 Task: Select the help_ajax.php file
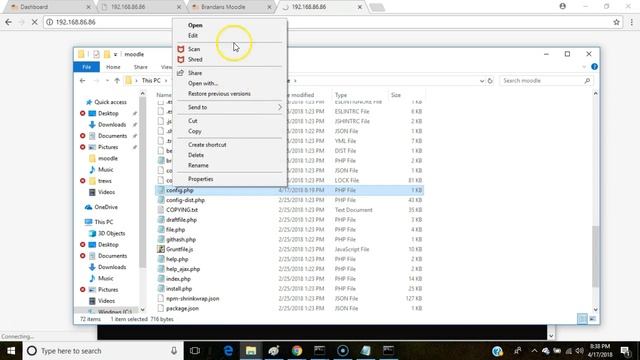183,269
